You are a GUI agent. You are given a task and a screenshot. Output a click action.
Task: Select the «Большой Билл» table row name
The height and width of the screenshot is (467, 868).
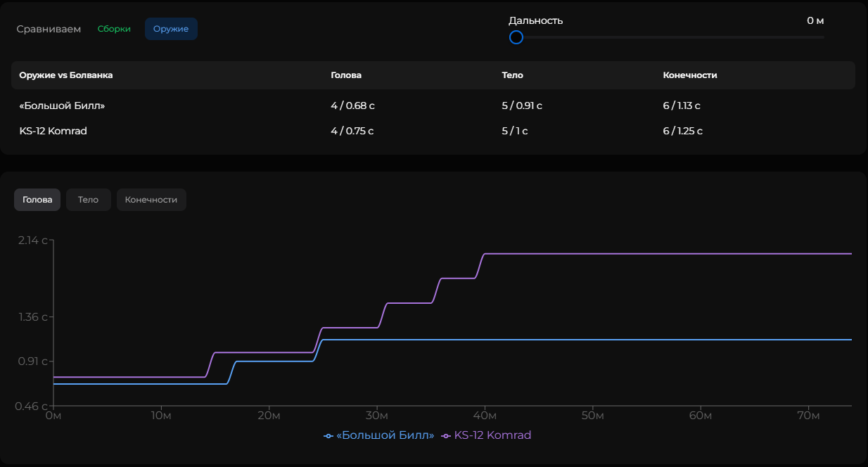coord(63,105)
